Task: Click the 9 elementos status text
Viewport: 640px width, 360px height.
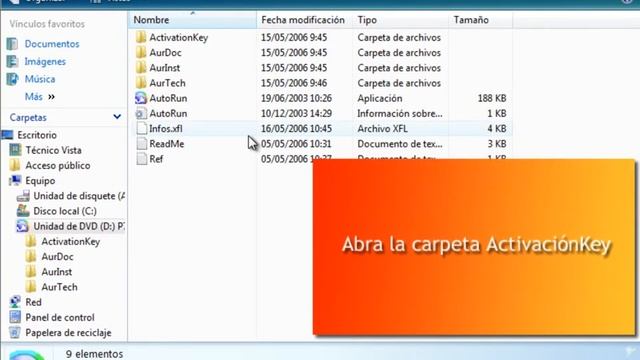Action: 94,353
